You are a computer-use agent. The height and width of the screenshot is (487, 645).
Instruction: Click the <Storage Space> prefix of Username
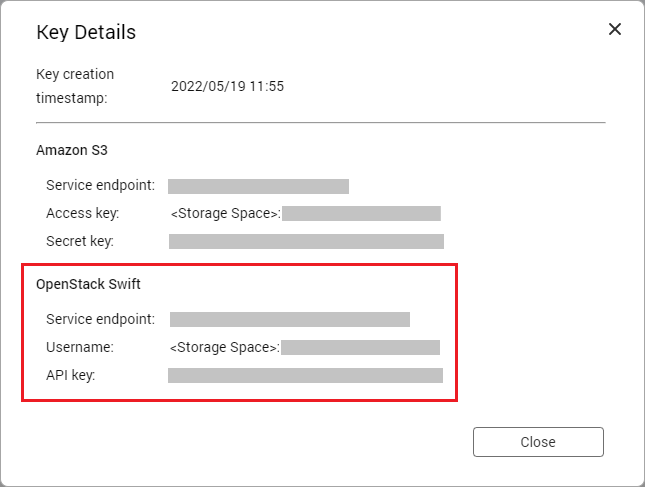pos(225,348)
